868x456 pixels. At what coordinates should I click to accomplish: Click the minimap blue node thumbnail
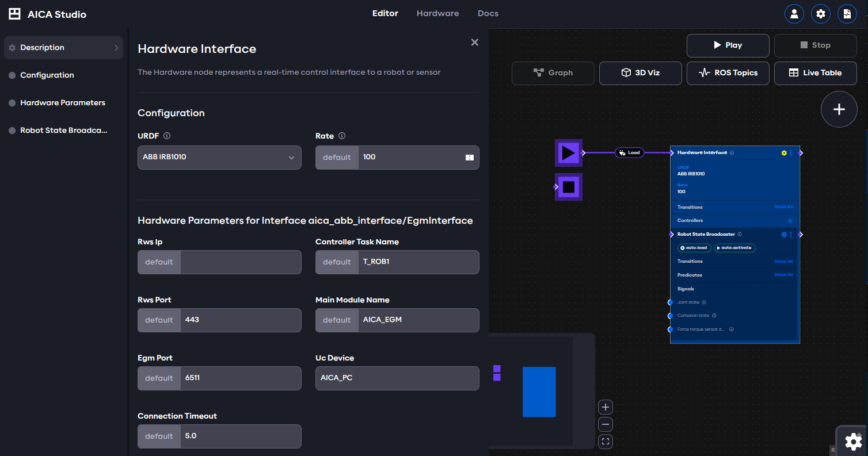pyautogui.click(x=539, y=392)
